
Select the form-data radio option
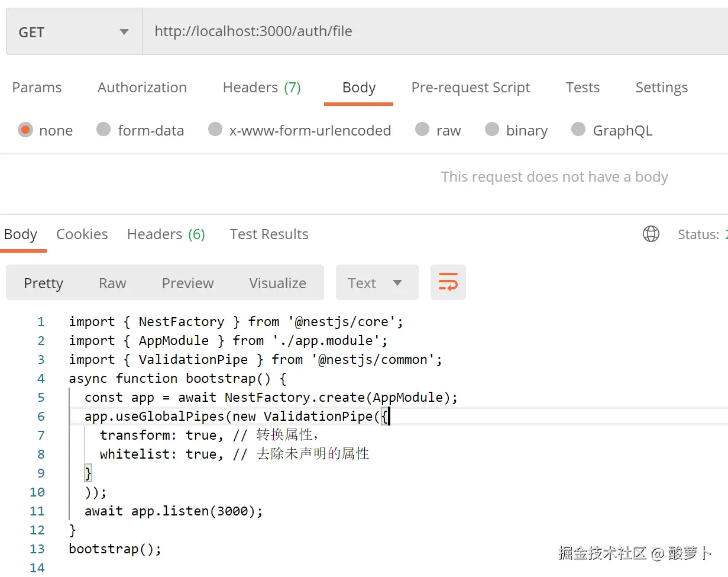click(103, 130)
